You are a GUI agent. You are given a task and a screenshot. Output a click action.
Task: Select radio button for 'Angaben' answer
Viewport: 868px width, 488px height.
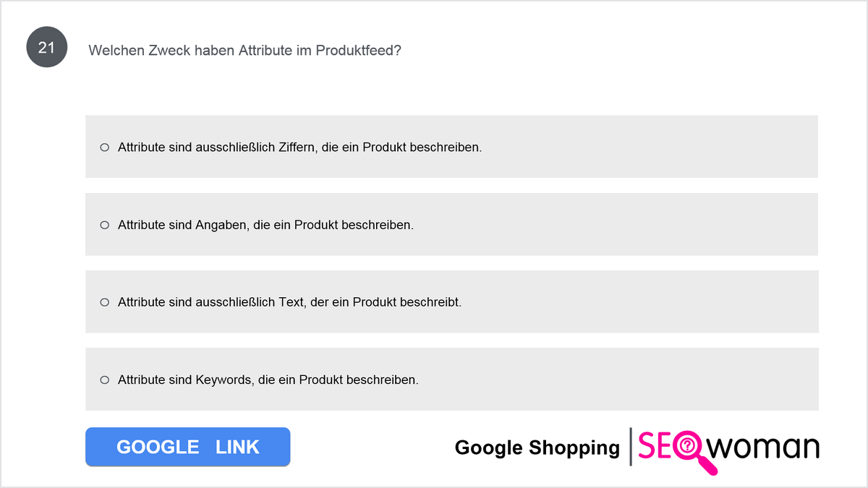[x=104, y=225]
